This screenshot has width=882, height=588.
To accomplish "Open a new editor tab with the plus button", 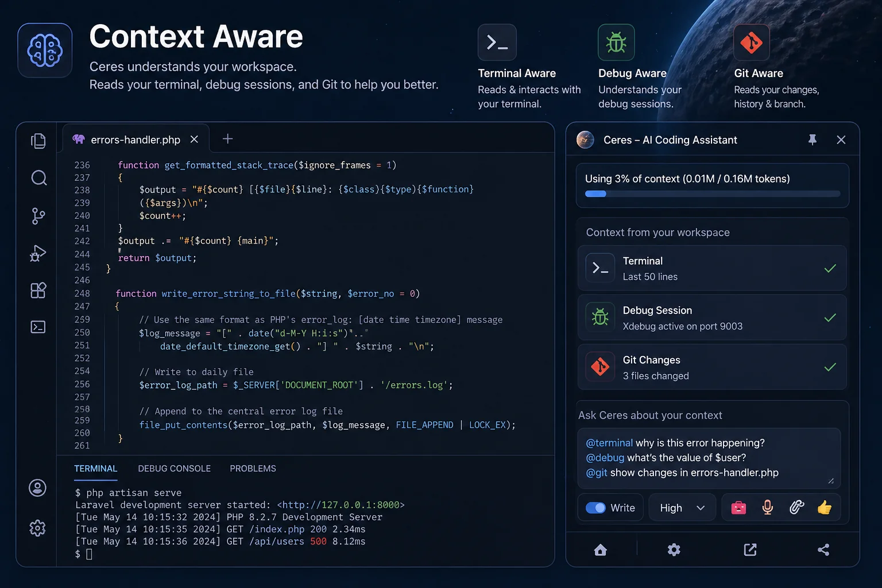I will coord(227,138).
